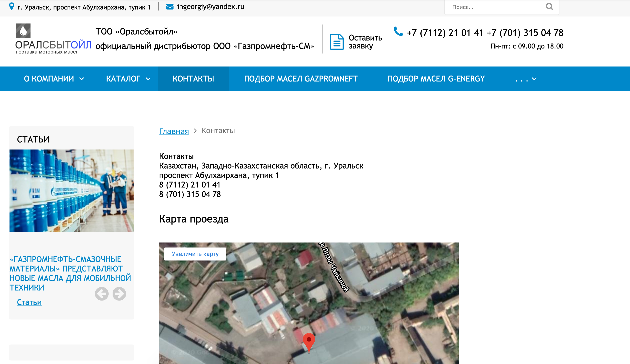This screenshot has width=630, height=364.
Task: Click the header address г. Уральск text
Action: coord(84,7)
